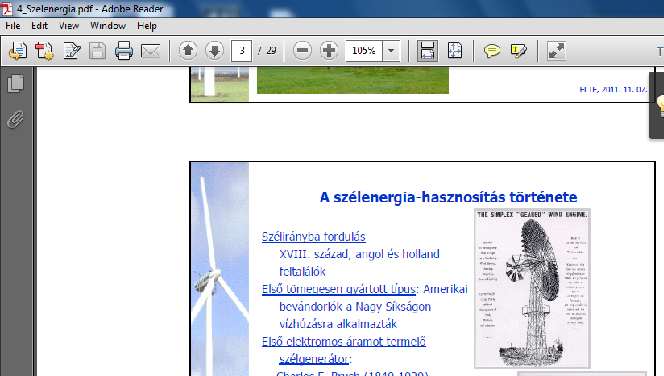Click the fit one full page icon
Screen dimensions: 664x376
pos(455,51)
